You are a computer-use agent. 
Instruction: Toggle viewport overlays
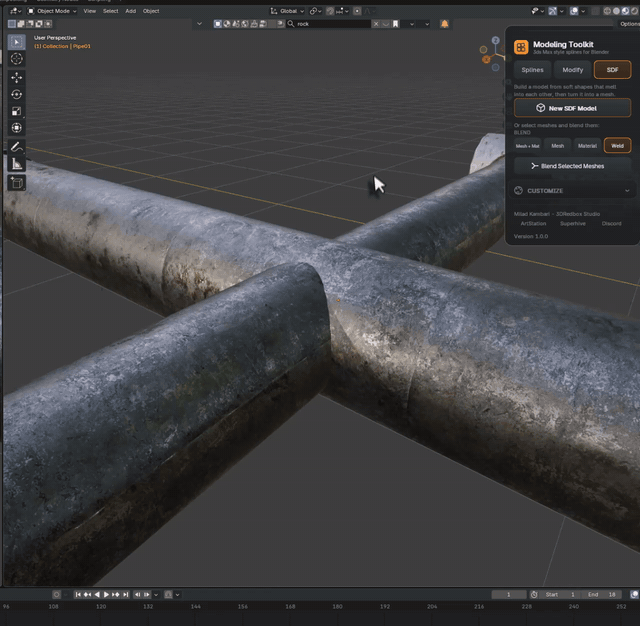[x=574, y=11]
